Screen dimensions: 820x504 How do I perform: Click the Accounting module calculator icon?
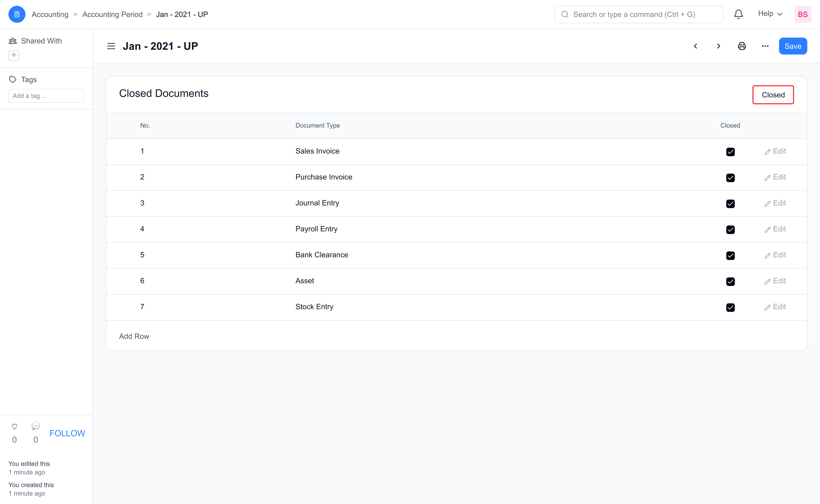pos(17,14)
